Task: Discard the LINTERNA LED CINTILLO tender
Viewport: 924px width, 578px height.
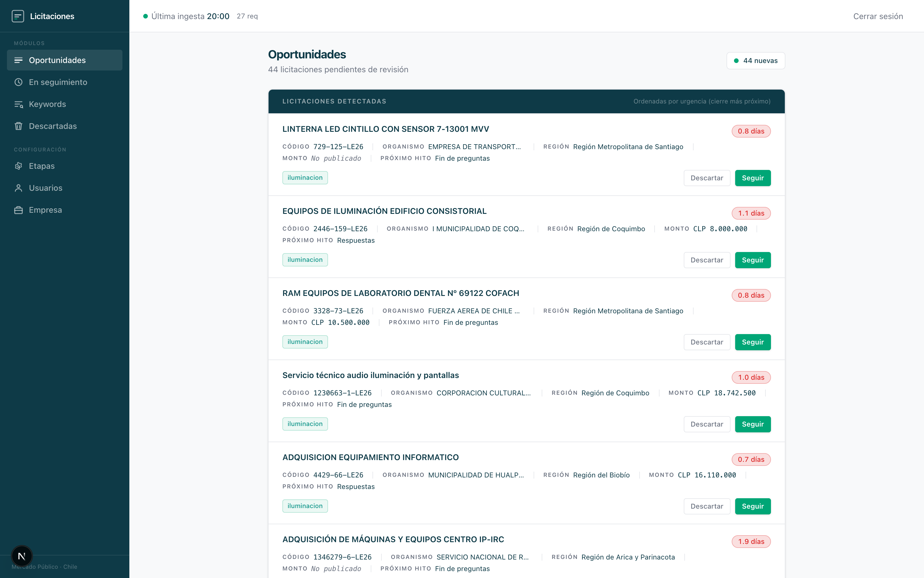Action: pyautogui.click(x=707, y=178)
